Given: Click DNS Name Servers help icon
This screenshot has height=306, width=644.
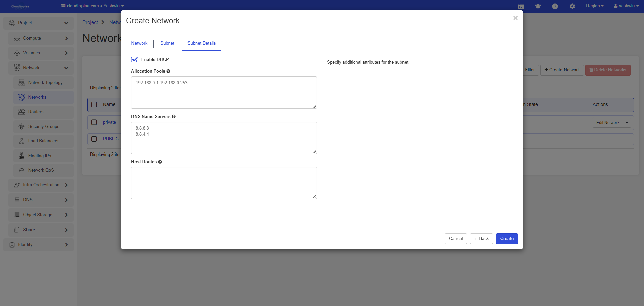Looking at the screenshot, I should pos(174,117).
